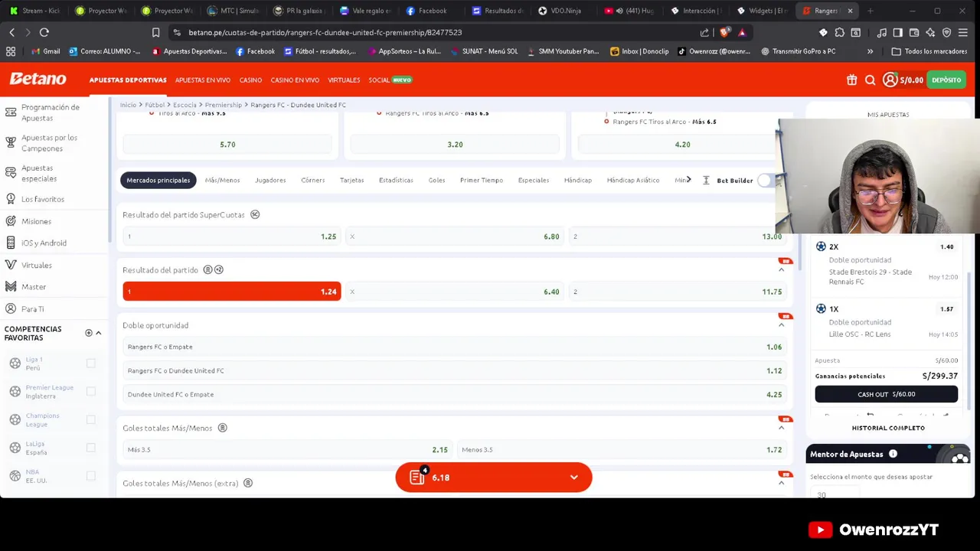Viewport: 980px width, 551px height.
Task: Open the Brave Wallet icon
Action: 914,32
